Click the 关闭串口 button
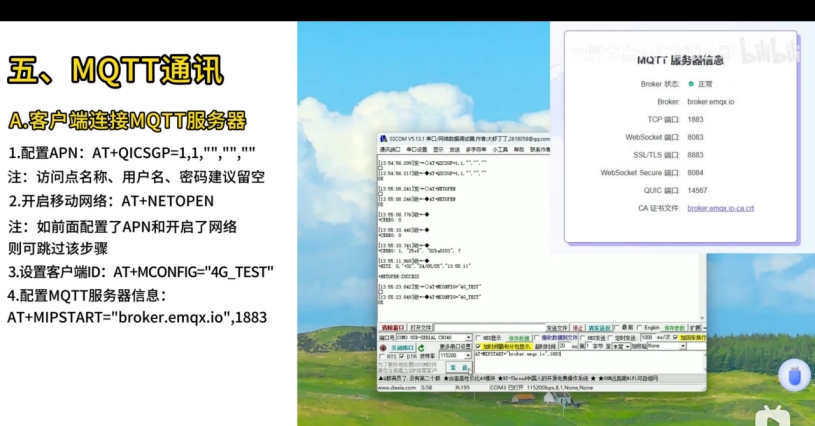This screenshot has width=815, height=426. (402, 348)
